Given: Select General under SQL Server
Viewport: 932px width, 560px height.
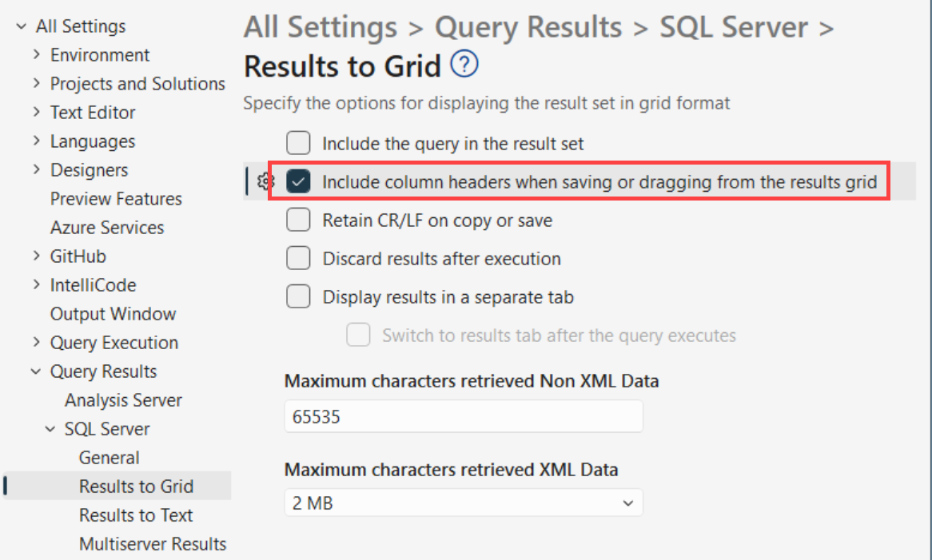Looking at the screenshot, I should click(109, 457).
